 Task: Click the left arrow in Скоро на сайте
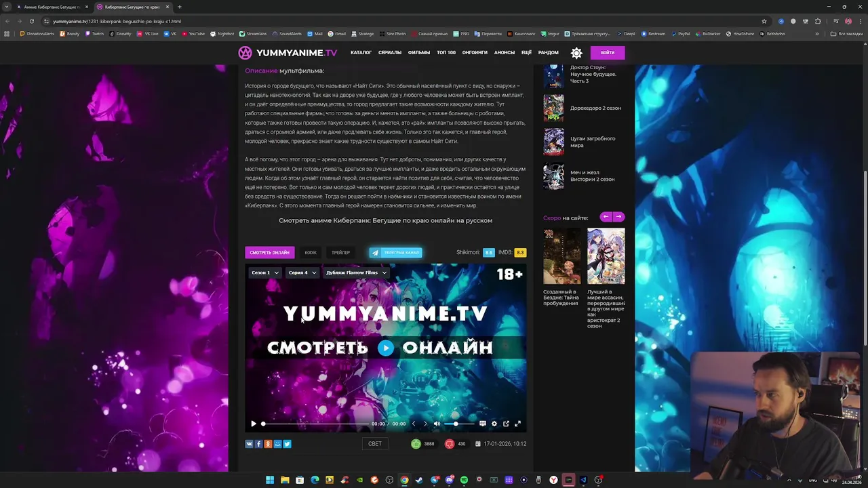pos(606,217)
